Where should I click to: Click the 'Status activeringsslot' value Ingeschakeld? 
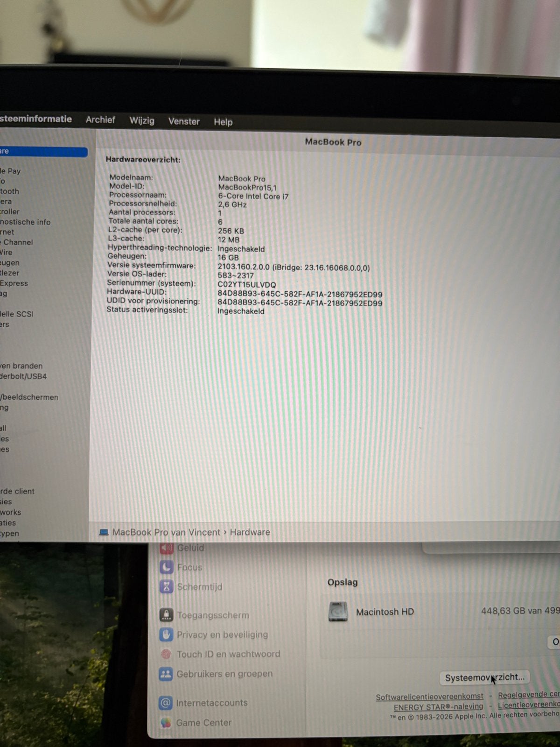(x=241, y=311)
